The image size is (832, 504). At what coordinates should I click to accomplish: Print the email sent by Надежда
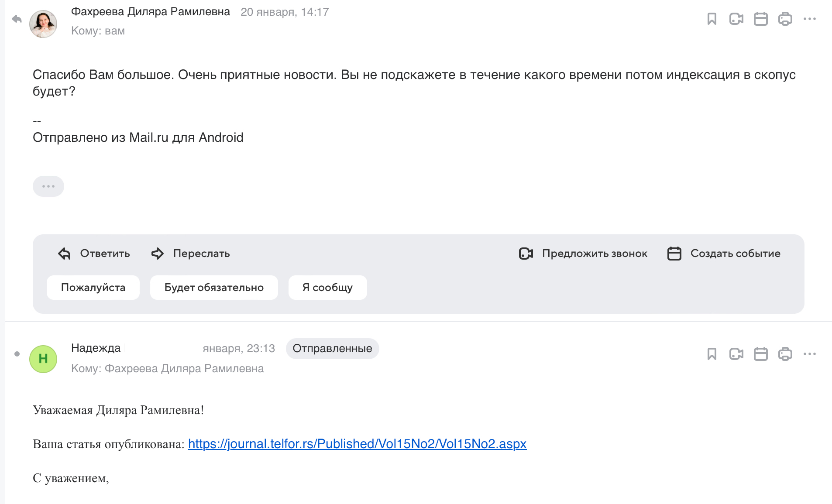pyautogui.click(x=785, y=354)
